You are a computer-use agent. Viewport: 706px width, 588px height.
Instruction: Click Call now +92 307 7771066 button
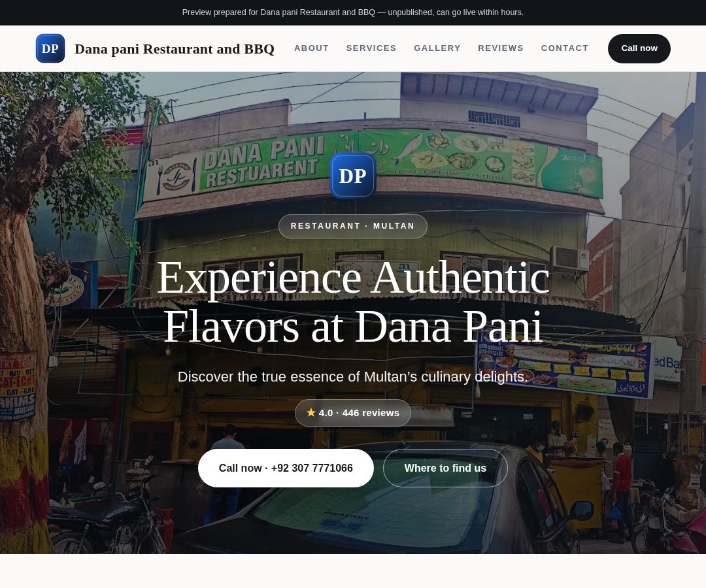(286, 468)
